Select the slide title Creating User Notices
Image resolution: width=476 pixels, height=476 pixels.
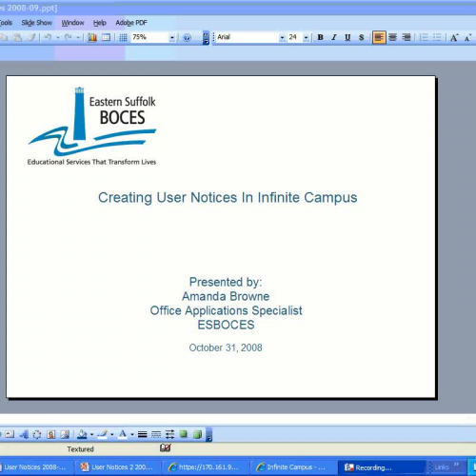click(x=228, y=198)
